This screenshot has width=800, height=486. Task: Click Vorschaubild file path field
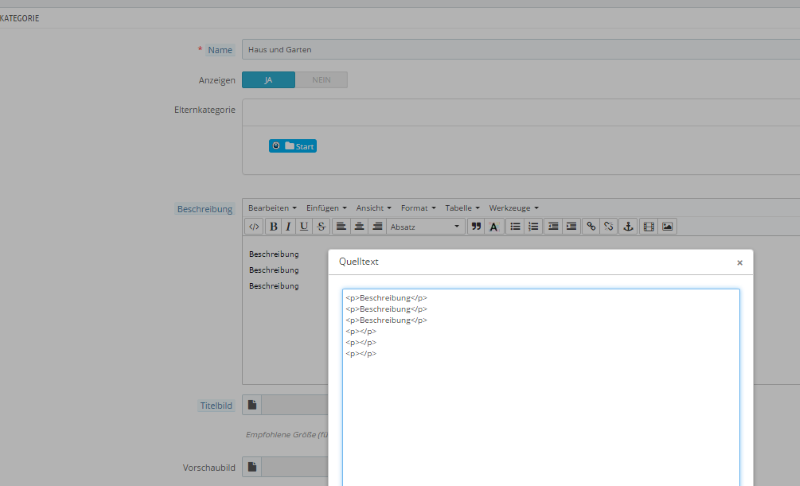tap(295, 467)
